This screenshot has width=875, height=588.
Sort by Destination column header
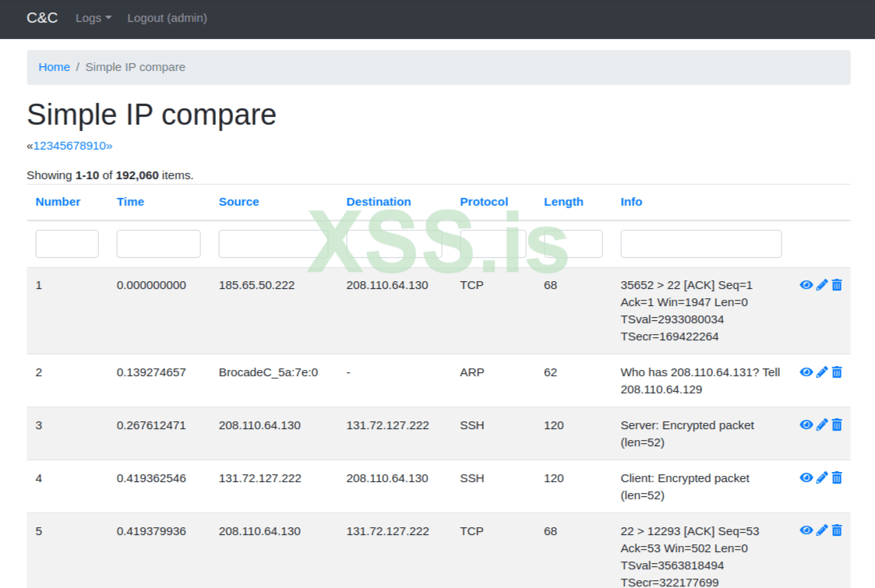pos(379,202)
